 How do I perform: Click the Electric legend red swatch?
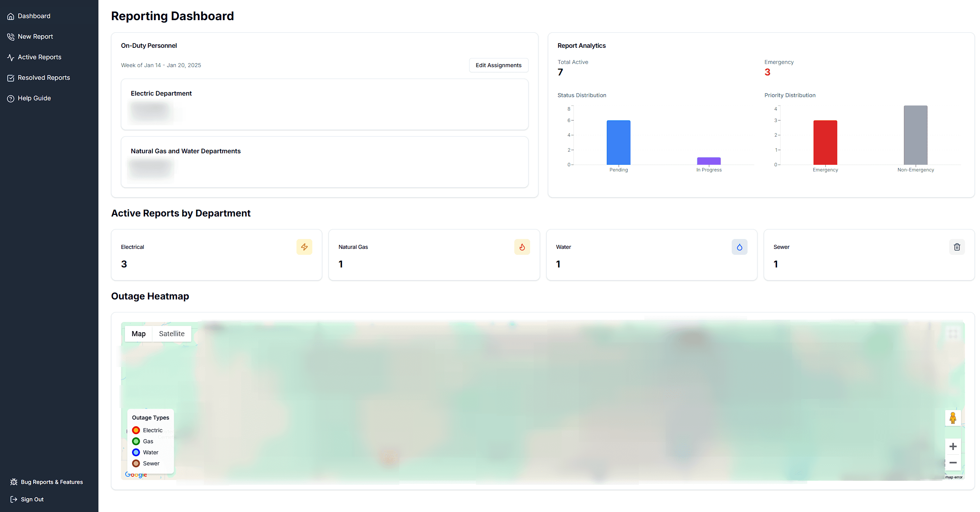136,430
